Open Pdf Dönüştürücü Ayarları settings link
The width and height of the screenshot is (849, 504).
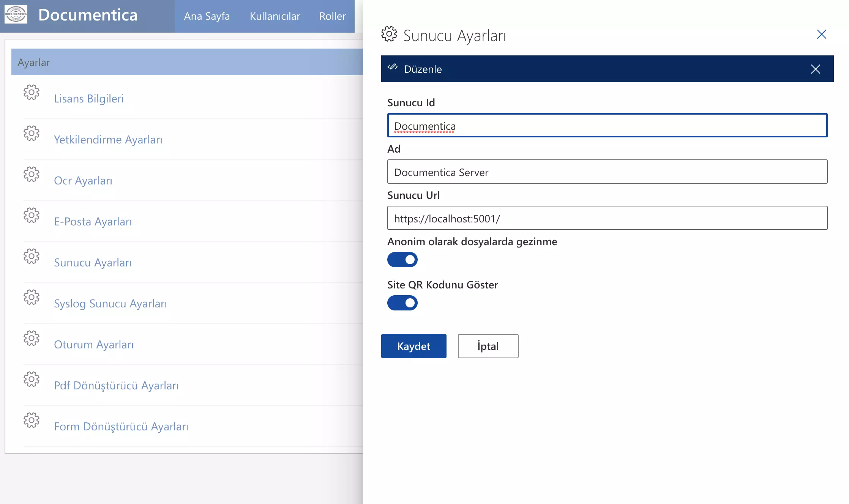[116, 386]
